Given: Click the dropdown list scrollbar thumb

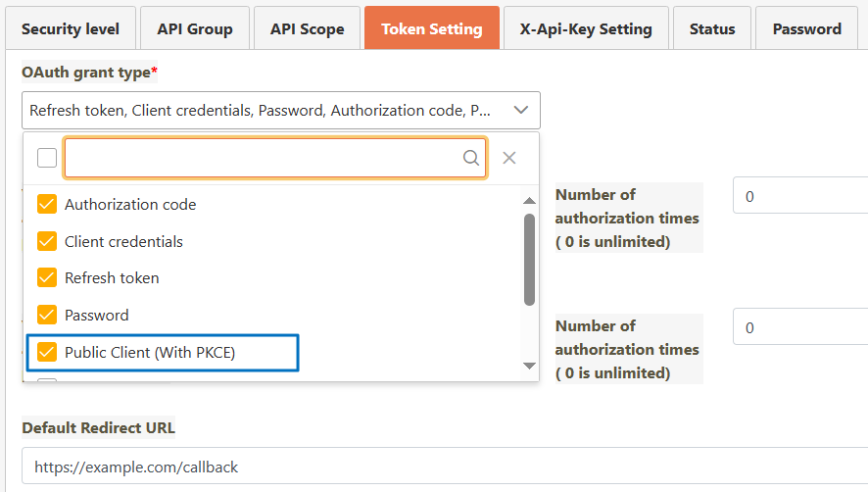Looking at the screenshot, I should 530,260.
